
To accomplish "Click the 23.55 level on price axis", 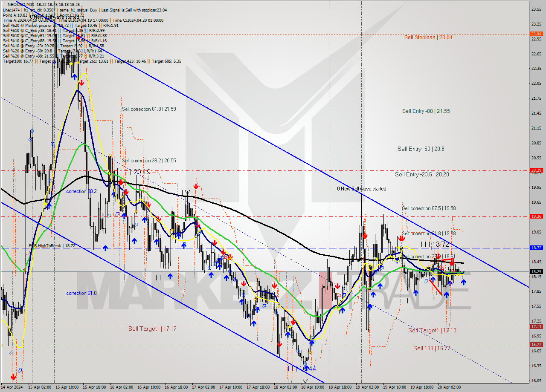I will tap(536, 9).
